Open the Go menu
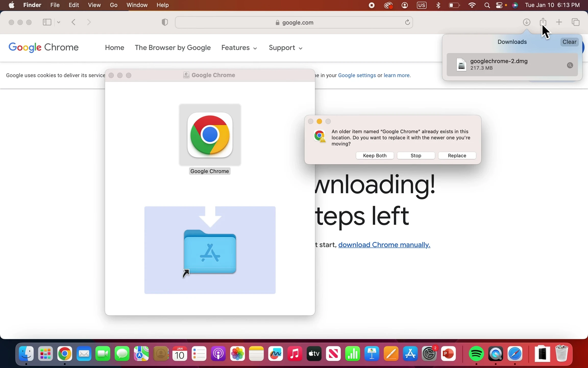 [114, 5]
